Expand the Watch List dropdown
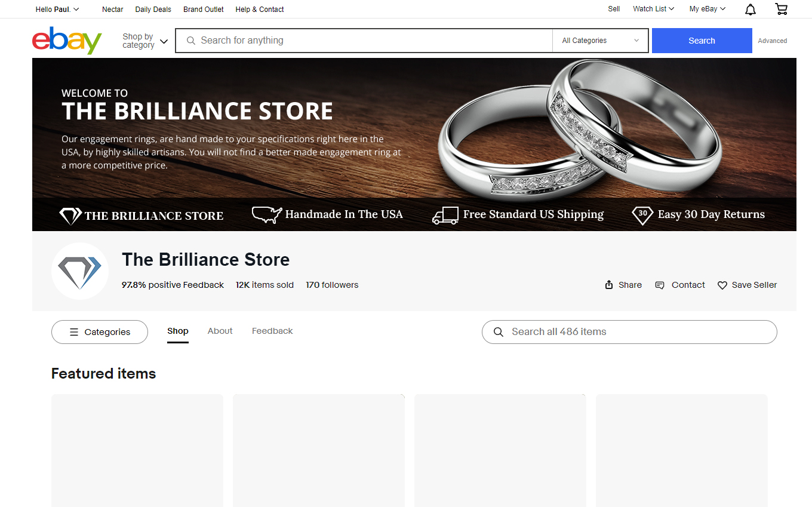Viewport: 812px width, 507px height. [x=653, y=9]
